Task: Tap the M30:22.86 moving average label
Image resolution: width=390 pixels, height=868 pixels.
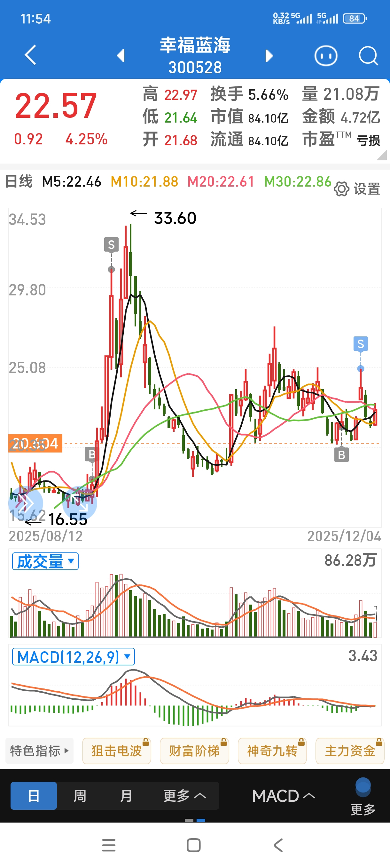Action: 298,182
